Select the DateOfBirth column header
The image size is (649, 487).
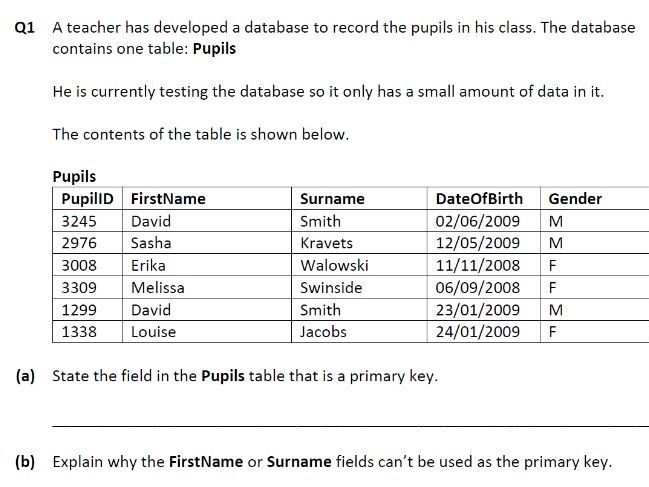click(x=480, y=199)
